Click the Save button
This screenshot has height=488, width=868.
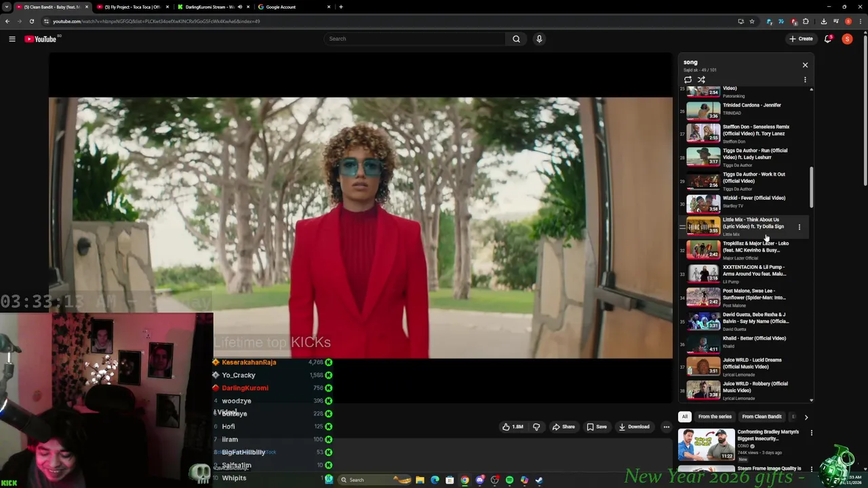[x=597, y=427]
